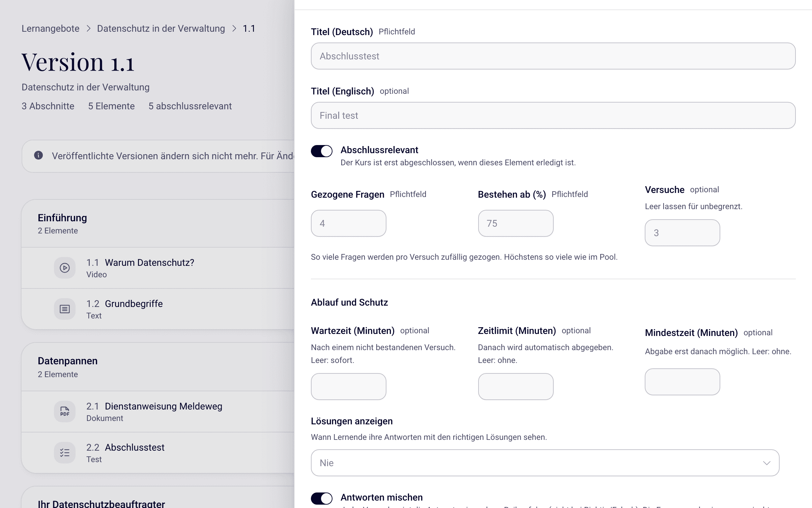Click the Wartezeit (Minuten) input
This screenshot has height=508, width=812.
pos(348,387)
